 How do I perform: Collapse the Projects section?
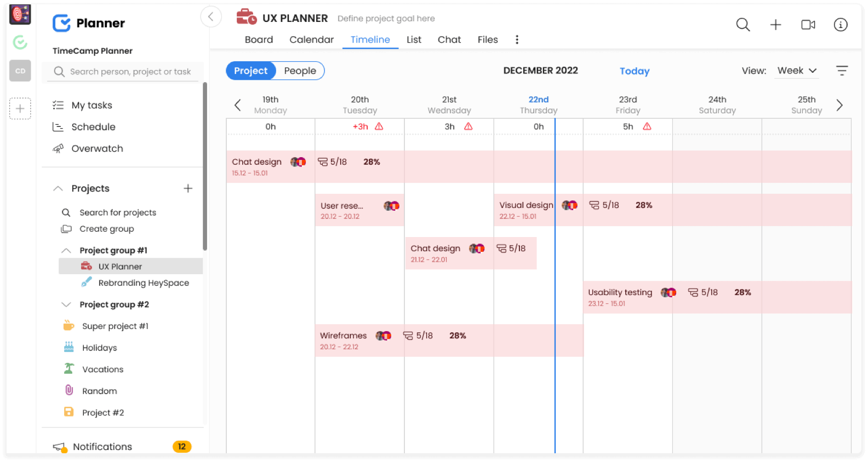coord(58,188)
